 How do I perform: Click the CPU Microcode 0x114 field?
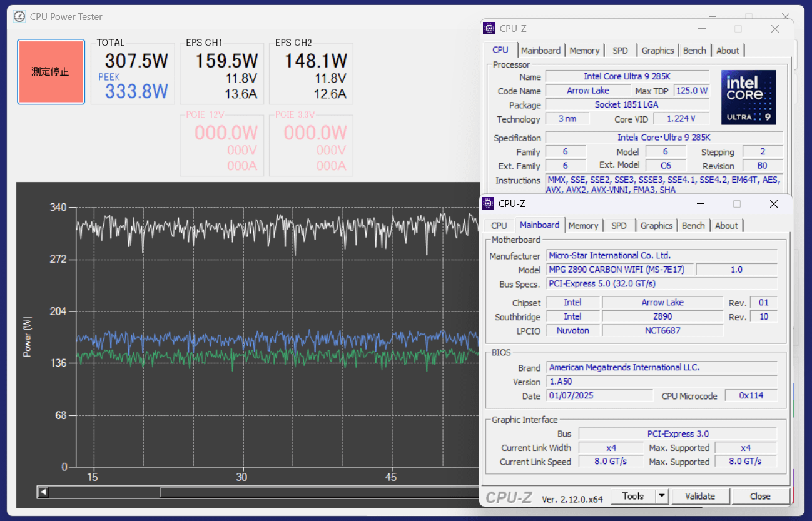751,396
